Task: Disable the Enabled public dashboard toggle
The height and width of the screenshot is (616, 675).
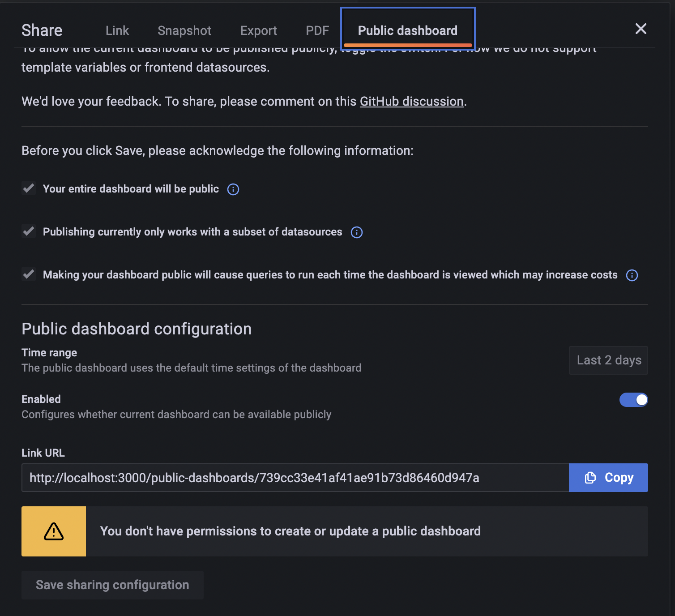Action: [634, 400]
